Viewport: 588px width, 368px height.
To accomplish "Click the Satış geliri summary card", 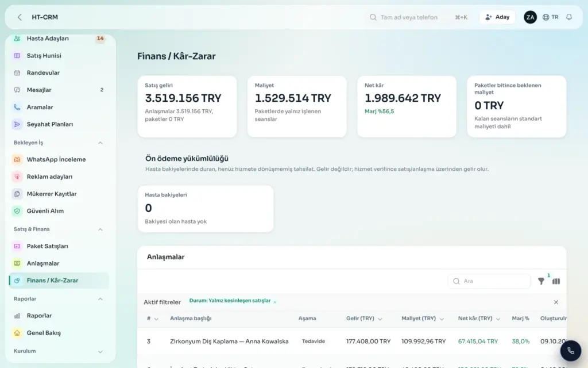I will coord(187,106).
